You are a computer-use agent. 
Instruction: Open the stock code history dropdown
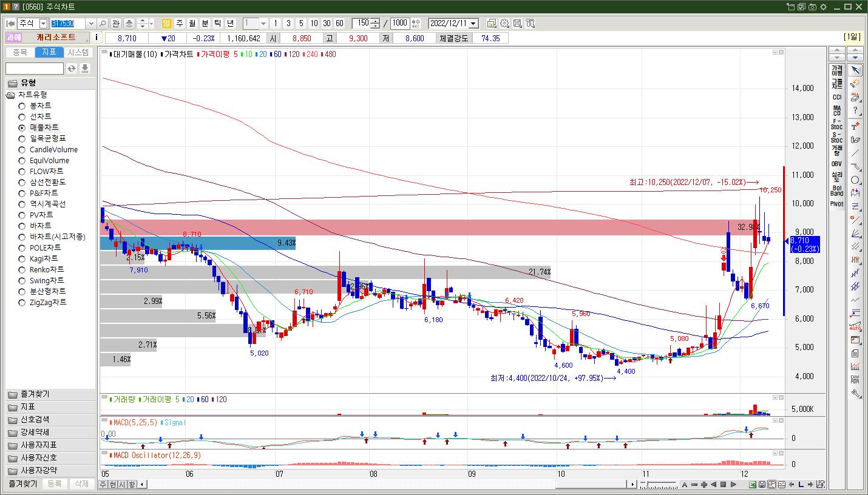[x=91, y=23]
